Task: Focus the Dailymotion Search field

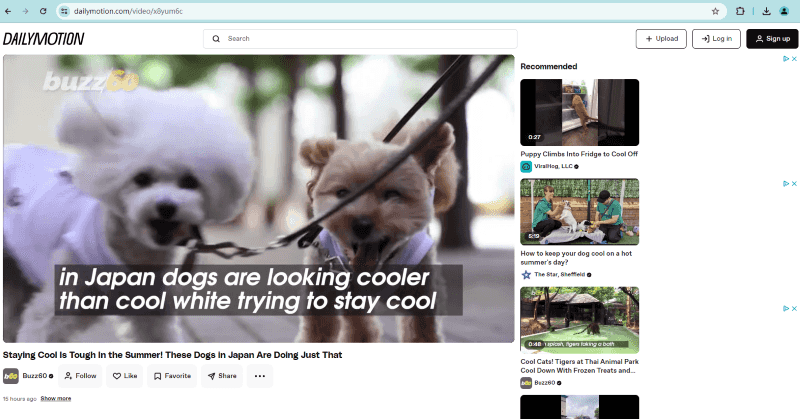Action: [360, 39]
